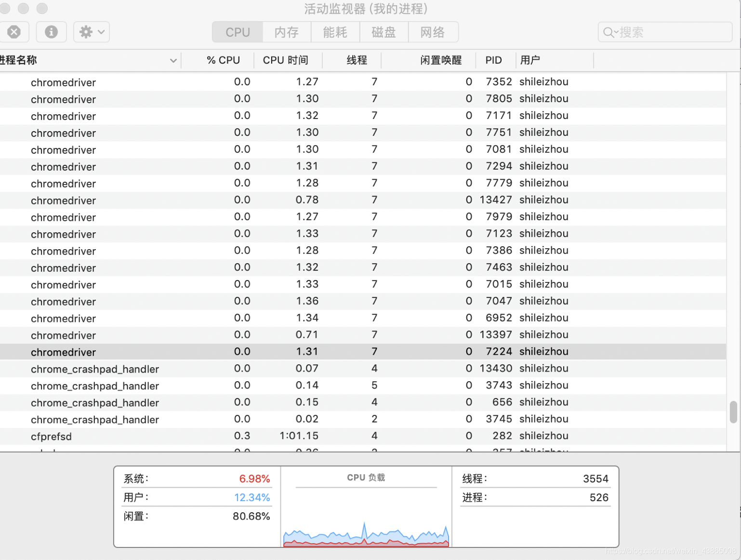Switch to the CPU tab
The height and width of the screenshot is (560, 741).
pos(238,32)
